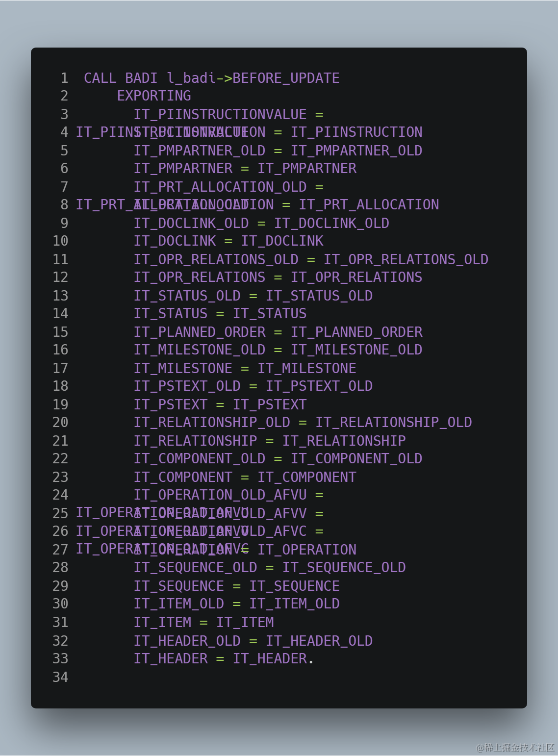Click the line 'IT_SEQUENCE_OLD = IT_SEQUENCE_OLD'

pyautogui.click(x=270, y=567)
